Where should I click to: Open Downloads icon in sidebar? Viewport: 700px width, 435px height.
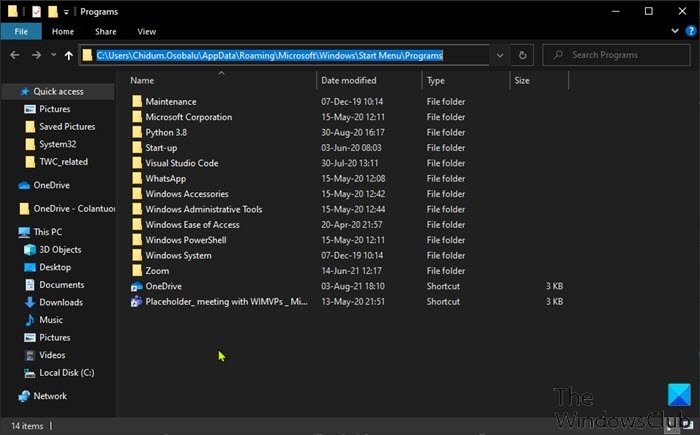[30, 302]
